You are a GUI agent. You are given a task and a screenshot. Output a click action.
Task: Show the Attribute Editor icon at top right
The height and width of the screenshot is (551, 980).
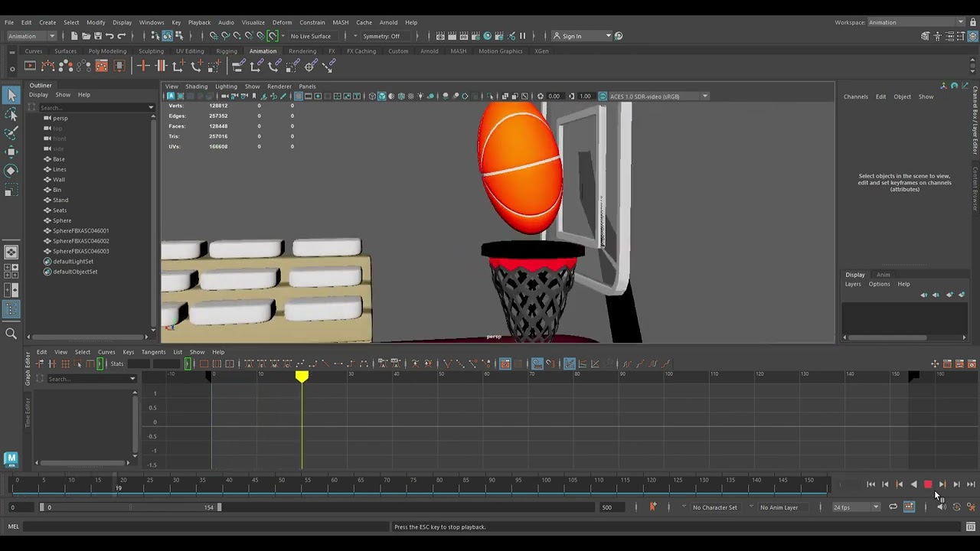coord(949,36)
